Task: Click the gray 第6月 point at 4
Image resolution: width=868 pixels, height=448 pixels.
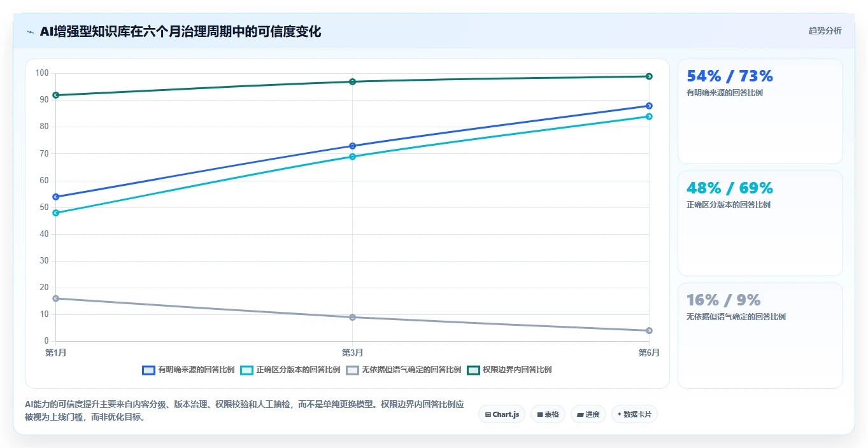Action: [x=649, y=330]
